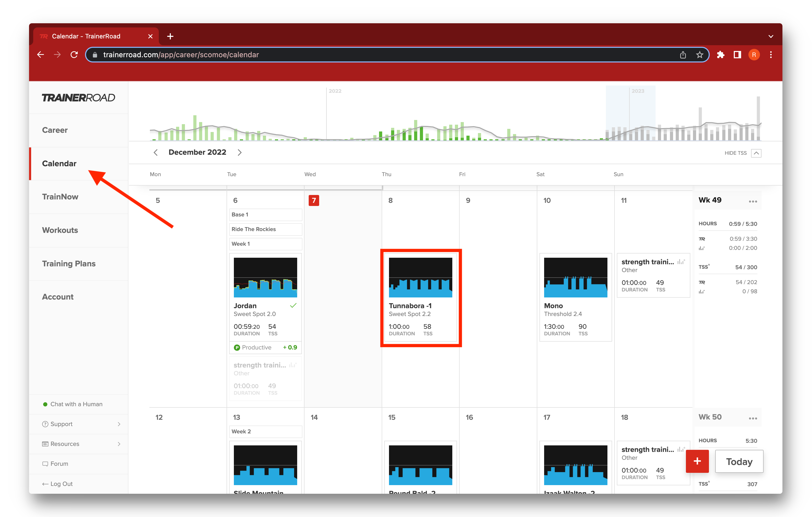Viewport: 812px width, 517px height.
Task: Click the Jordan completed checkmark icon
Action: (293, 305)
